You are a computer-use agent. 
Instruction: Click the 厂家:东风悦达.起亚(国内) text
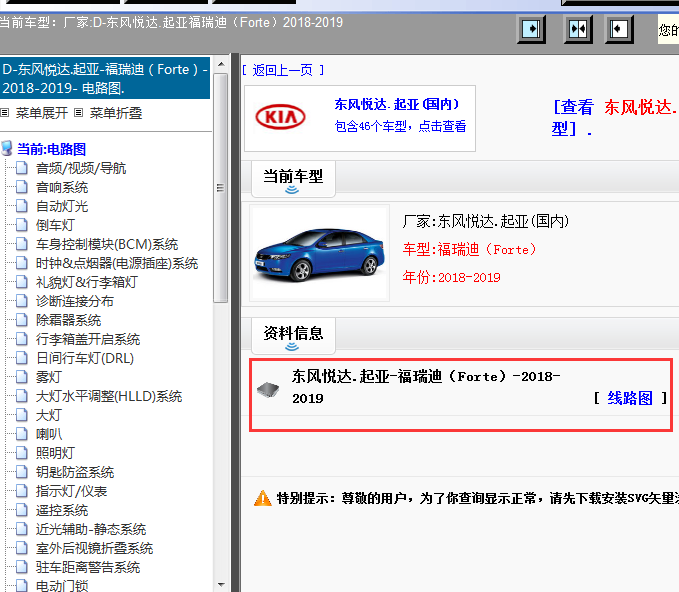[x=485, y=221]
